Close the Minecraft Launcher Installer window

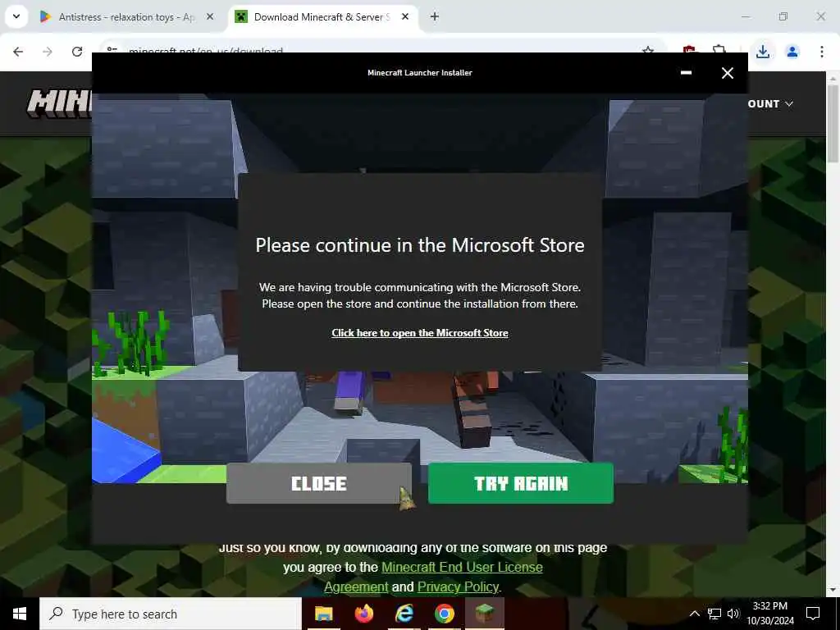[x=727, y=73]
